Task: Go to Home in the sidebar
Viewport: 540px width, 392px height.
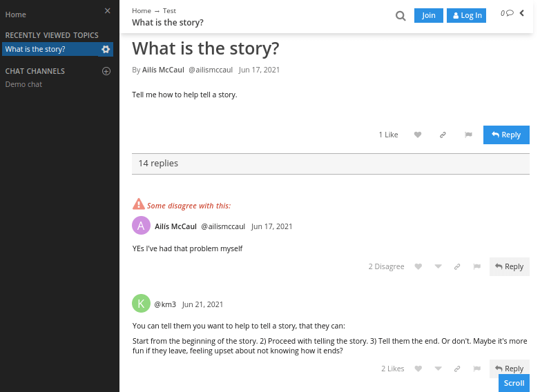Action: (15, 14)
